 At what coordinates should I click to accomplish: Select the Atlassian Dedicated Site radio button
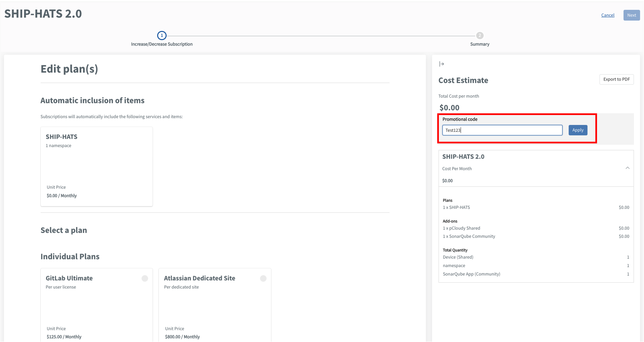click(263, 278)
